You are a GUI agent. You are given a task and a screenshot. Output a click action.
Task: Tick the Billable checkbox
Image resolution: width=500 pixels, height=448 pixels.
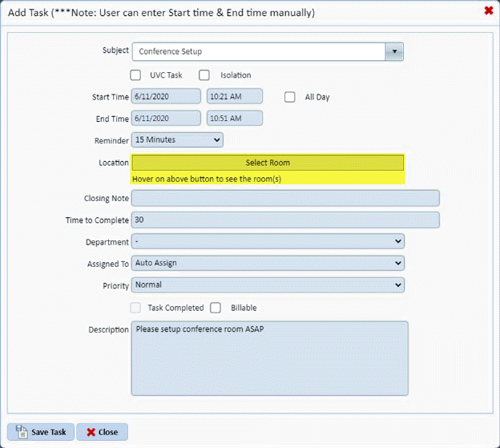tap(216, 308)
